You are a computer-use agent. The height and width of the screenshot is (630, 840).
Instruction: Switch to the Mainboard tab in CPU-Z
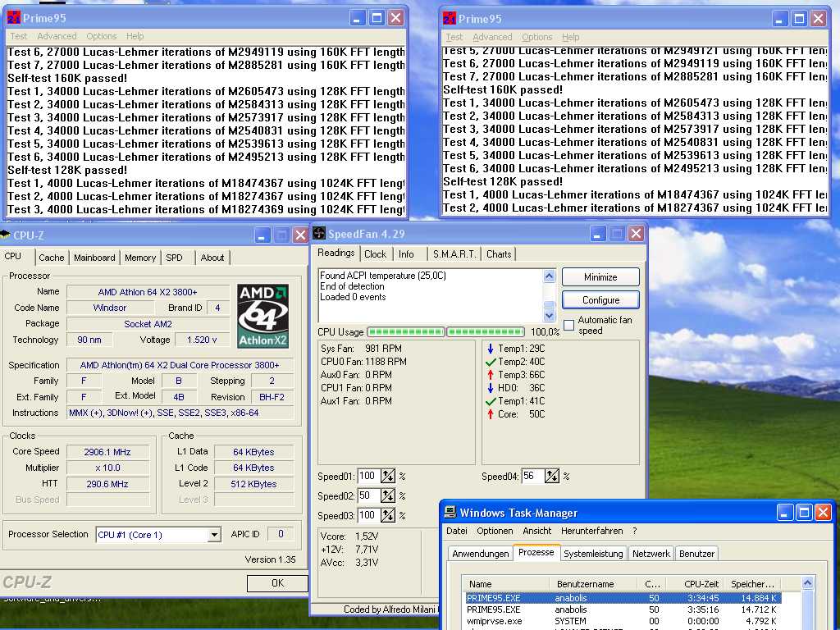pos(94,258)
